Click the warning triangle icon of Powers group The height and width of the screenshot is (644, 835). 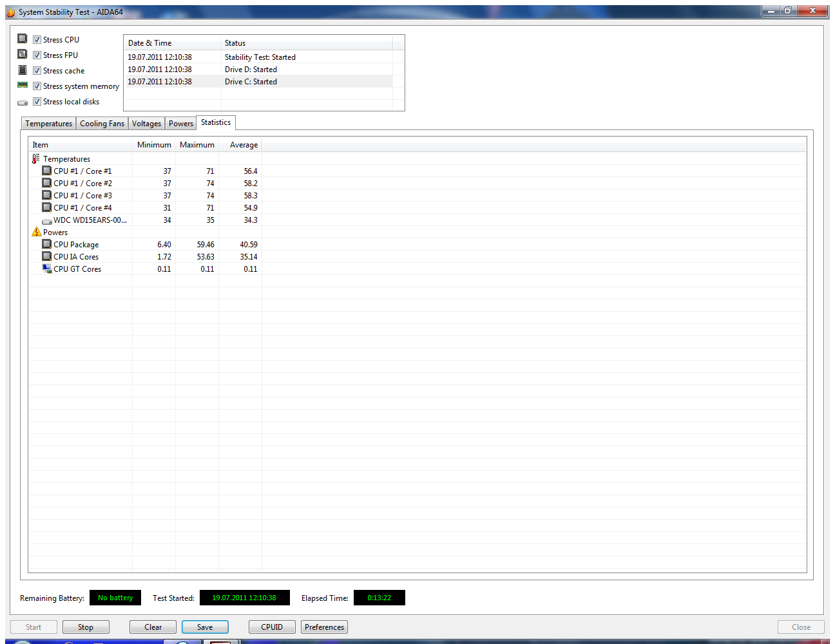coord(36,232)
